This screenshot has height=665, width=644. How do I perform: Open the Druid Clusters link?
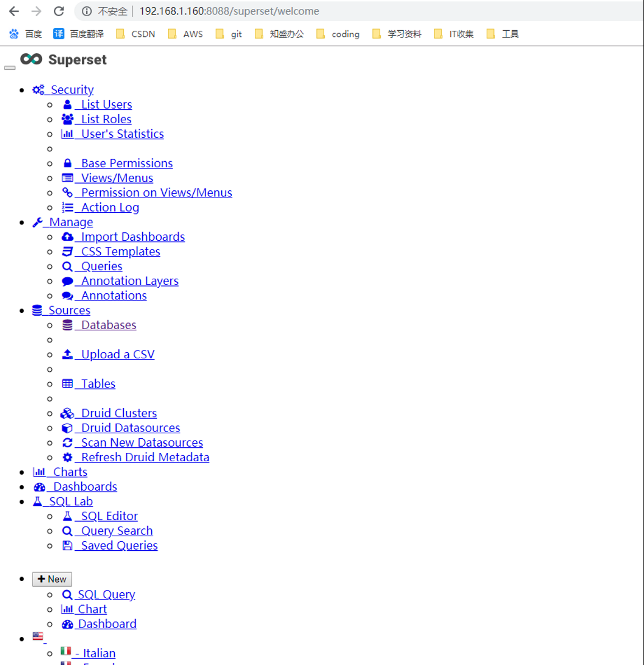119,413
